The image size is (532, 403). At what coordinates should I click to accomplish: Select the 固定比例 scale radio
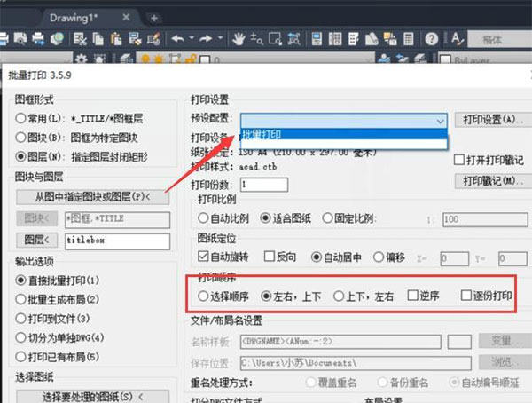[x=327, y=217]
